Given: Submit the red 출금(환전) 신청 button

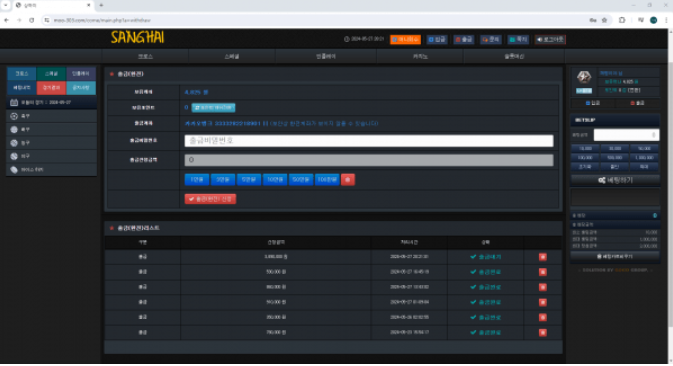Looking at the screenshot, I should (210, 199).
